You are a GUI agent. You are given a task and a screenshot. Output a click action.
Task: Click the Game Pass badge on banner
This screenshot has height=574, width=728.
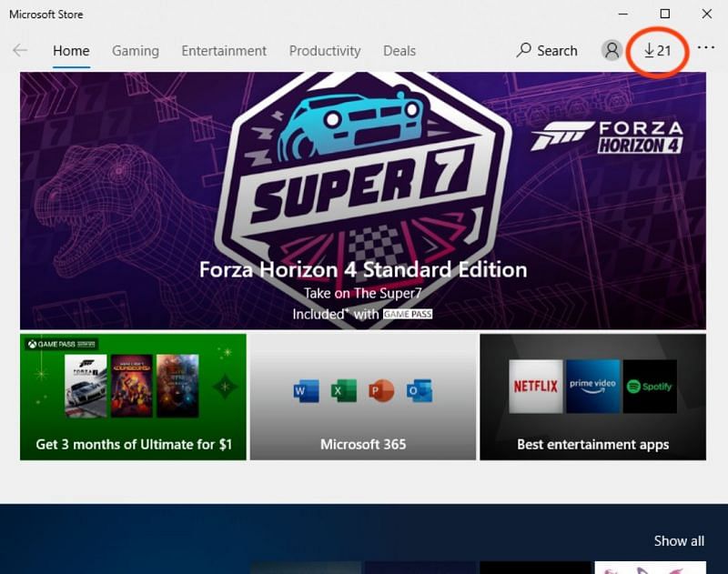[x=408, y=314]
